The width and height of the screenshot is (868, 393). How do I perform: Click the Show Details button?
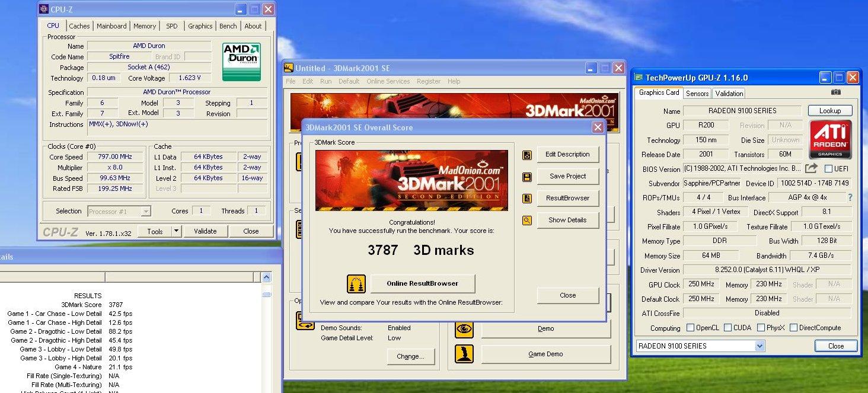pos(568,220)
